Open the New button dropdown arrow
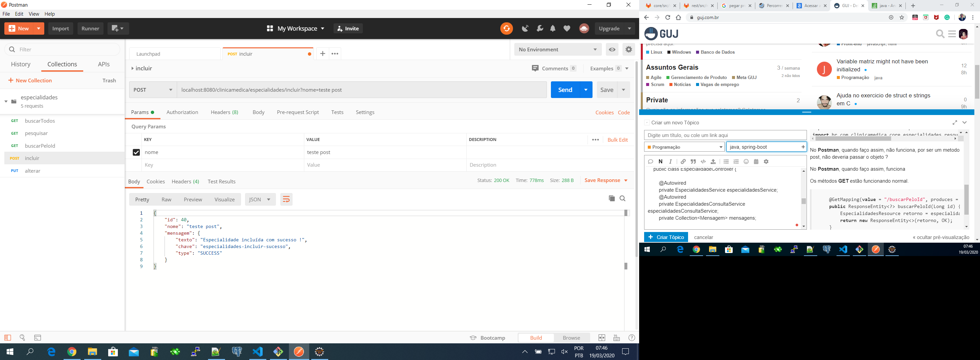 pyautogui.click(x=39, y=29)
